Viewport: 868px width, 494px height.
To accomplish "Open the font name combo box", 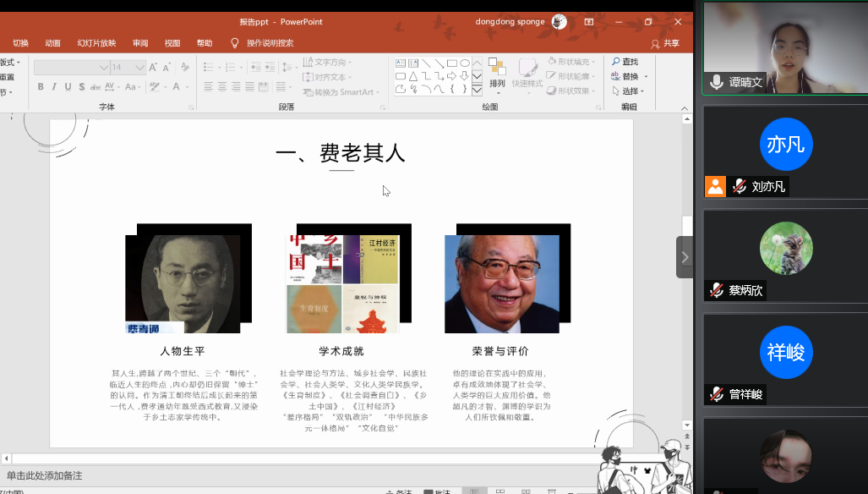I will coord(71,68).
